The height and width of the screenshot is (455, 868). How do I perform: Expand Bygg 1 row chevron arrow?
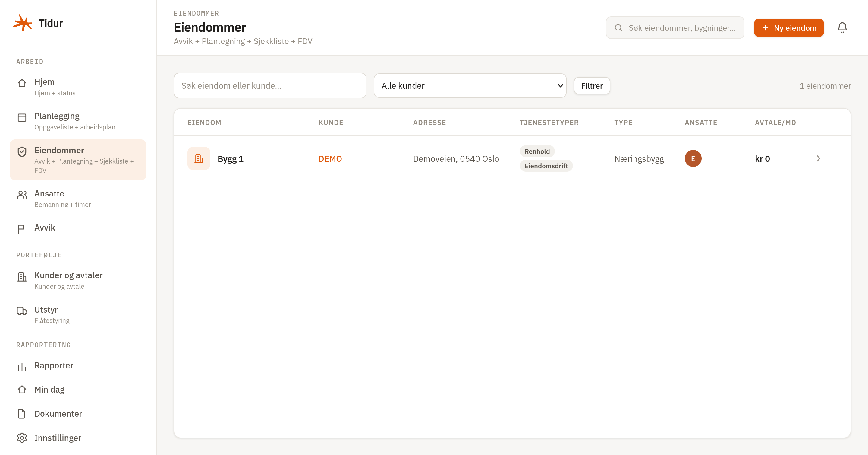point(818,158)
